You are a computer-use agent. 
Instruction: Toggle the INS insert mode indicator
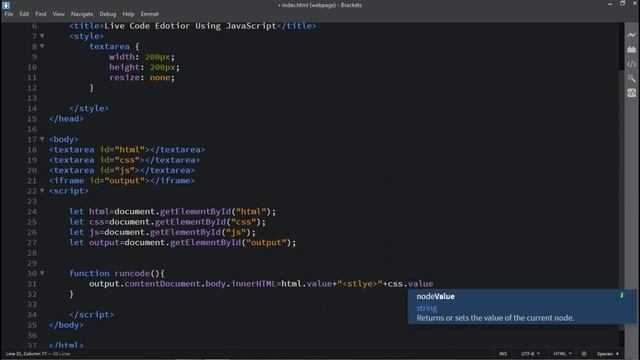[503, 354]
